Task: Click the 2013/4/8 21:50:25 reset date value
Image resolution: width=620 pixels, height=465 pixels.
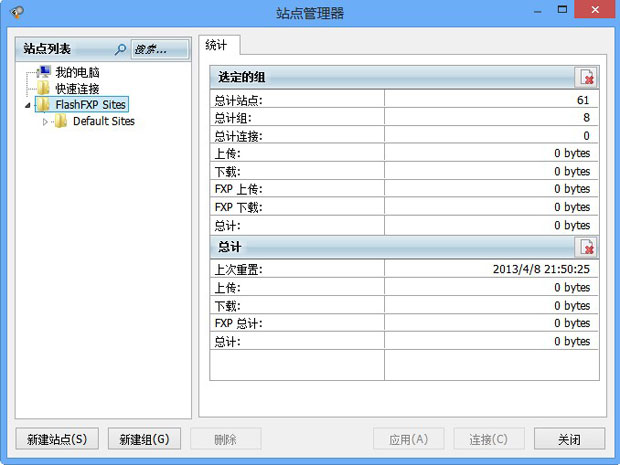Action: 541,269
